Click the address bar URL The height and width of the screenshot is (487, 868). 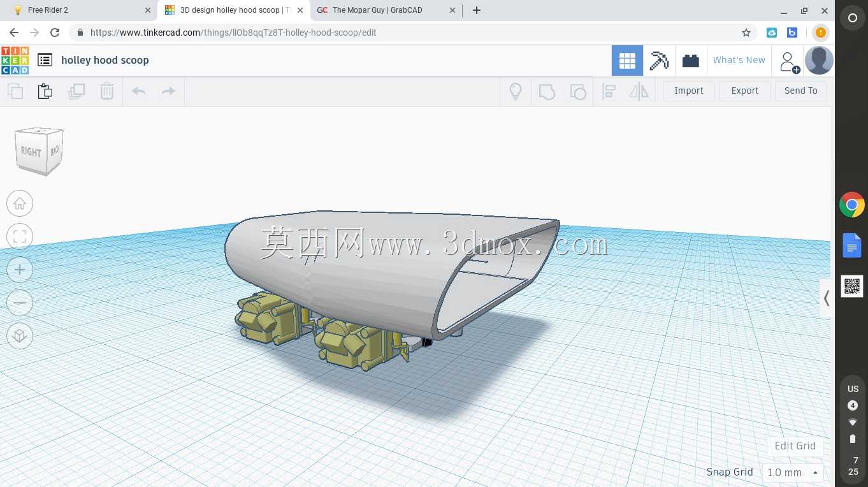pyautogui.click(x=233, y=33)
